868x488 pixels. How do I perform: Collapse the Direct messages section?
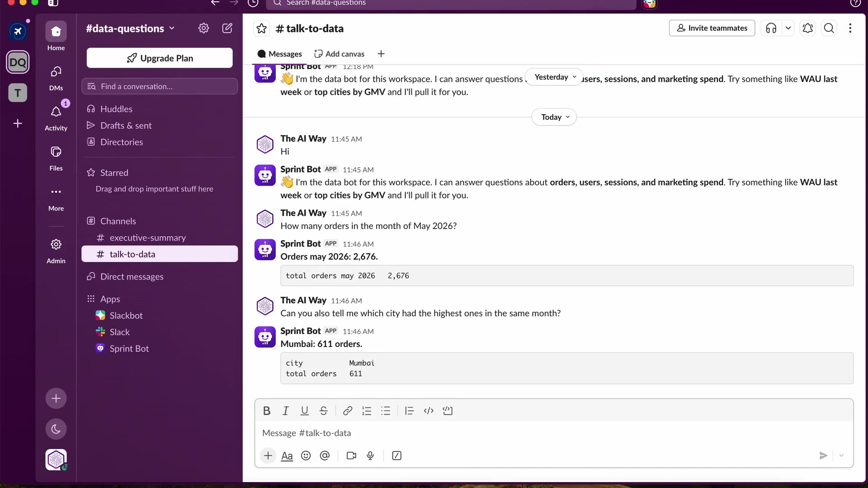132,277
